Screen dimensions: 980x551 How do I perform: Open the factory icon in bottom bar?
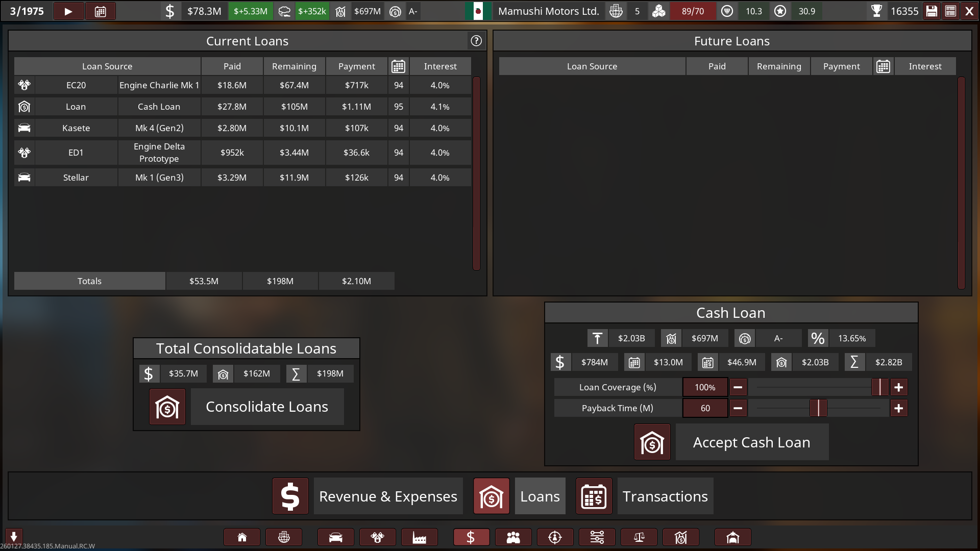tap(419, 537)
